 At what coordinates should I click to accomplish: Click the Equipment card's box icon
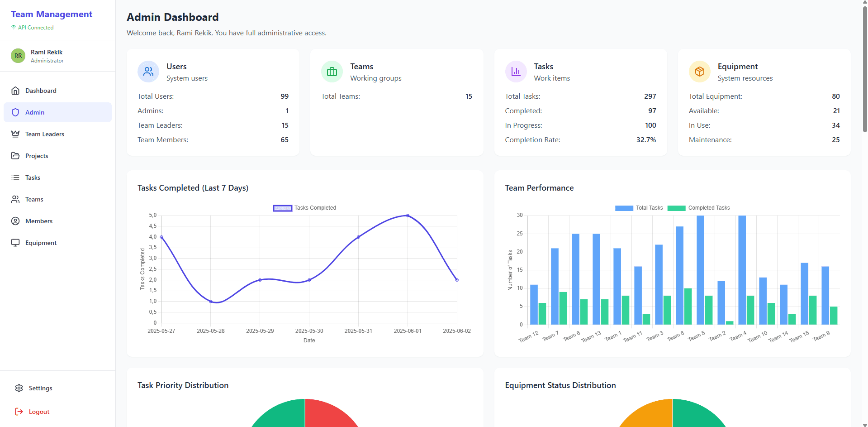click(x=699, y=72)
